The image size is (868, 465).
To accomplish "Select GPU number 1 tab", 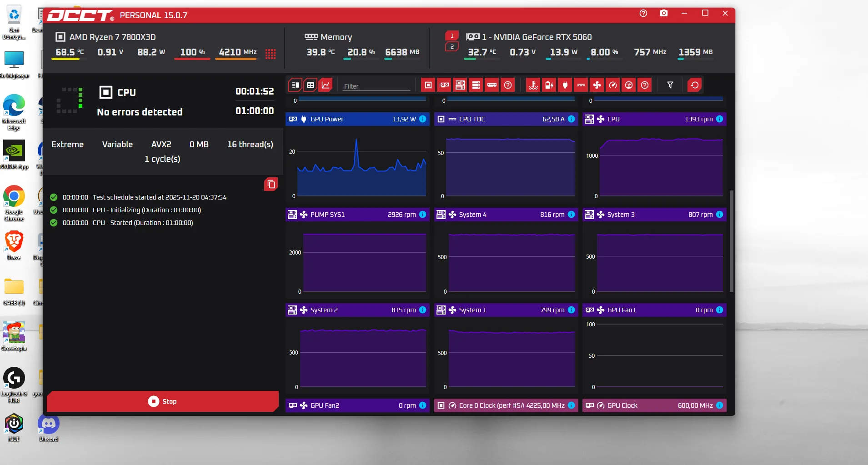I will pos(452,36).
